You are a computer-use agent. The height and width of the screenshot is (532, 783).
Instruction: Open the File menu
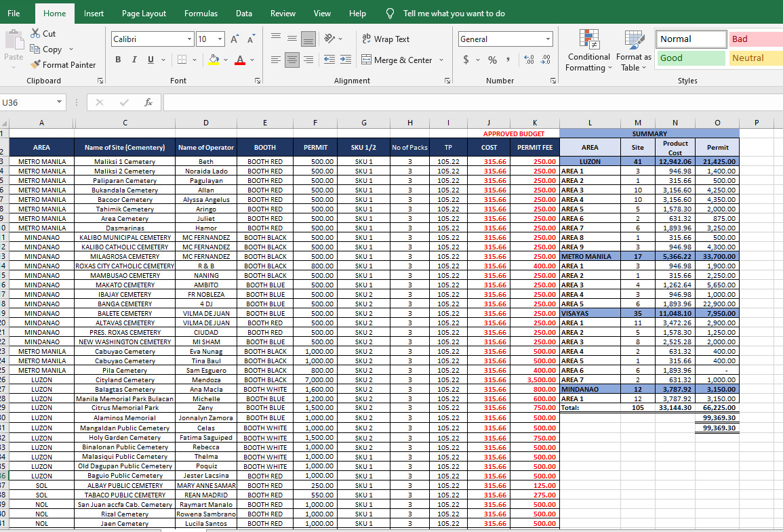tap(14, 14)
